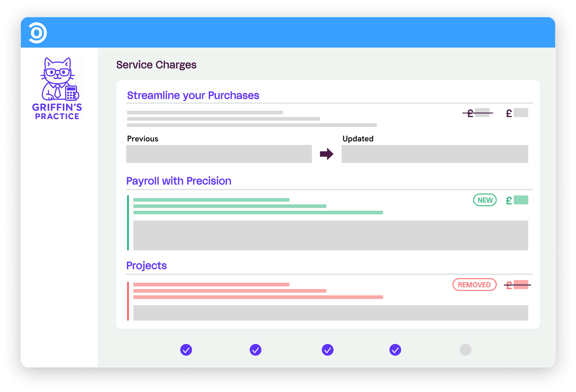Screen dimensions: 576x392
Task: Click the grey description box under Projects
Action: tap(330, 313)
